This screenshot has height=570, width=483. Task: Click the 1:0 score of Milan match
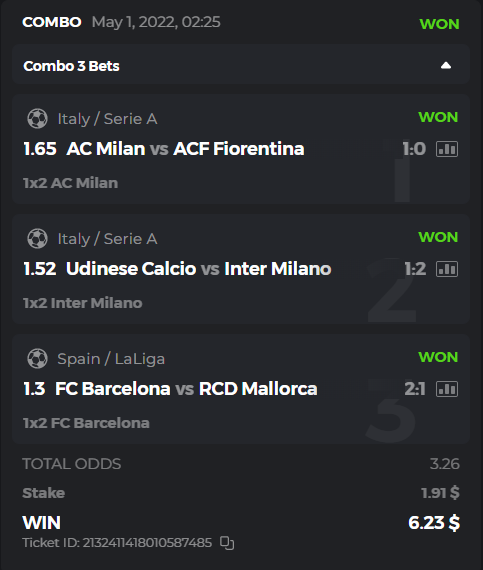tap(414, 149)
